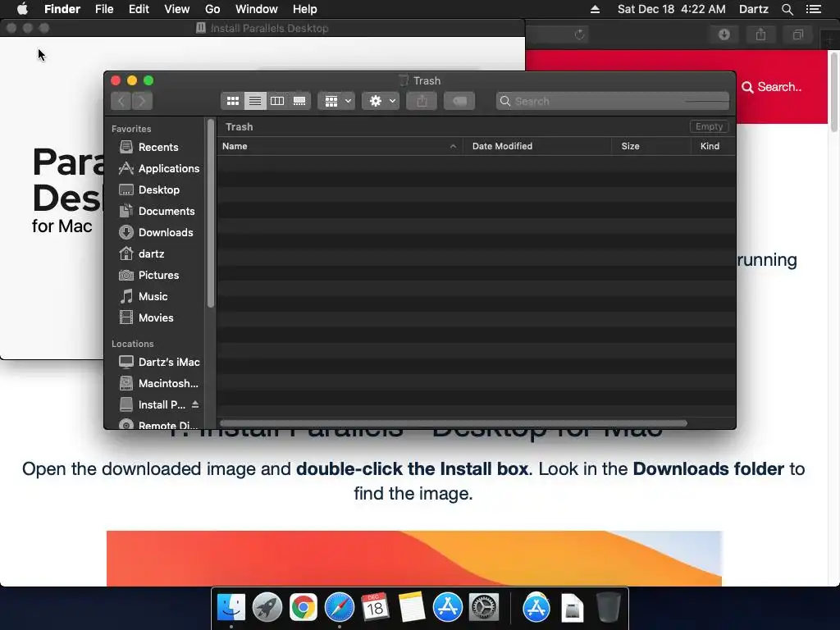This screenshot has width=840, height=630.
Task: Click Safari show tab overview button
Action: (797, 34)
